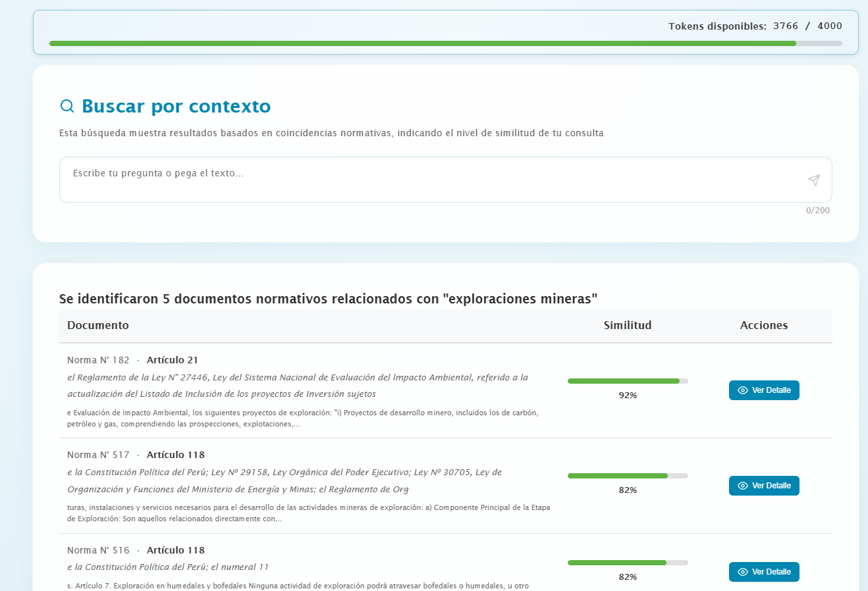The image size is (868, 591).
Task: Select the Norma N° 182 Artículo 21 title
Action: click(x=132, y=360)
